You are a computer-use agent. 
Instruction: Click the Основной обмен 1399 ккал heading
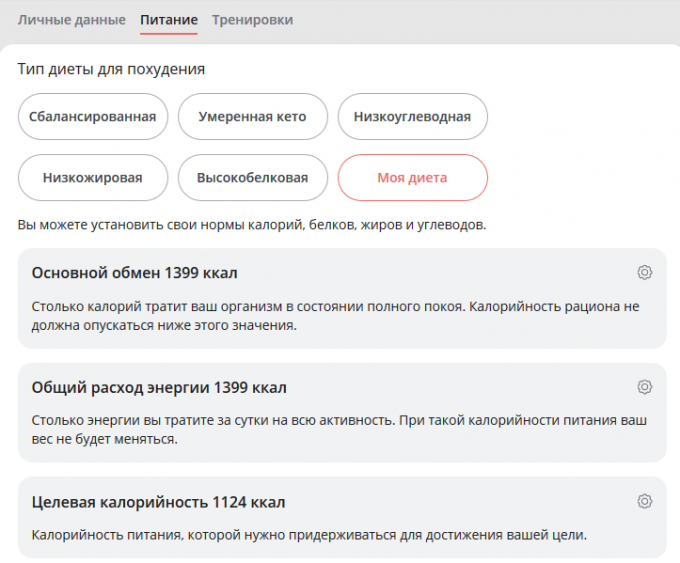(135, 273)
